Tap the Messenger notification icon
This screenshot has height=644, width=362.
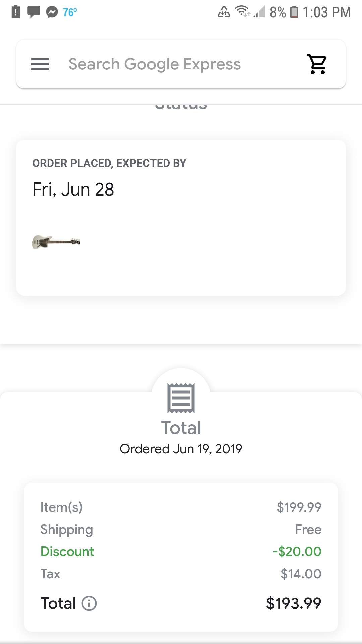(x=52, y=12)
